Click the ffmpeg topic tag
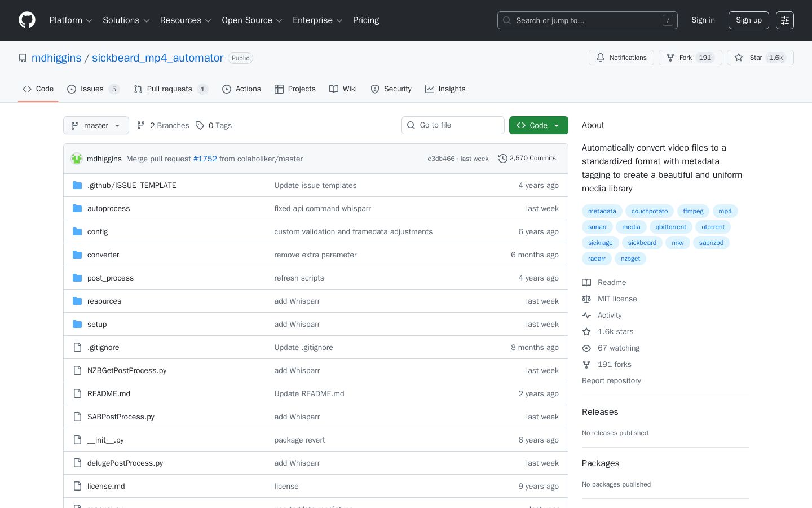The height and width of the screenshot is (508, 812). tap(693, 211)
